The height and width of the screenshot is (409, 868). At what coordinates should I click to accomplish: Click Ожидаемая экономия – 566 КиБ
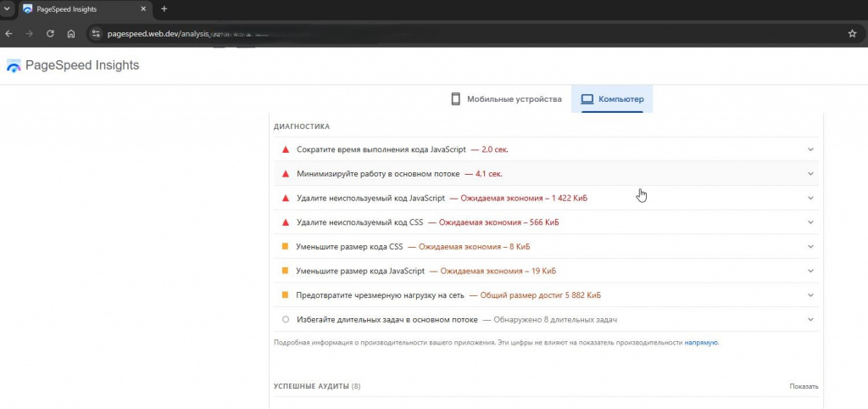(498, 222)
